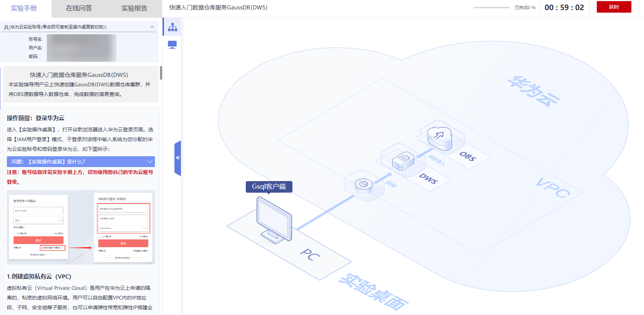
Task: Click the page title 快速入门数据仓库服务GaussDB(DWS) in top bar
Action: [x=218, y=8]
